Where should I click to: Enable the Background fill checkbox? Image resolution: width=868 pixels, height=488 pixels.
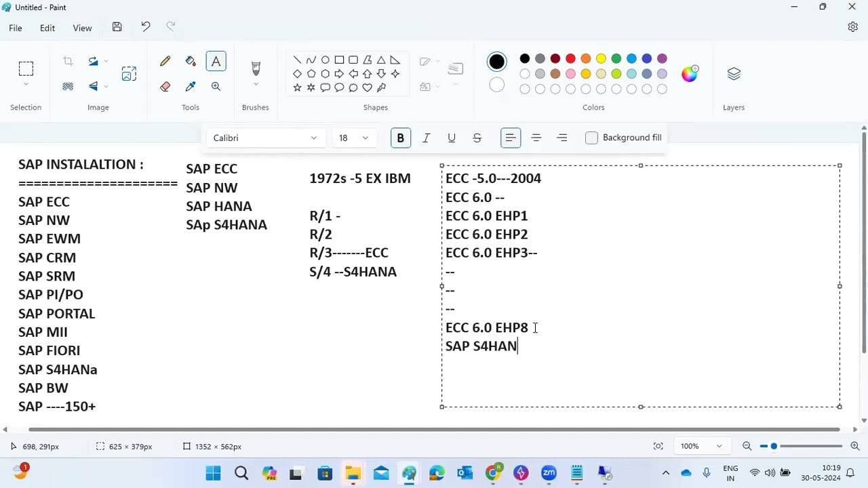pyautogui.click(x=591, y=138)
